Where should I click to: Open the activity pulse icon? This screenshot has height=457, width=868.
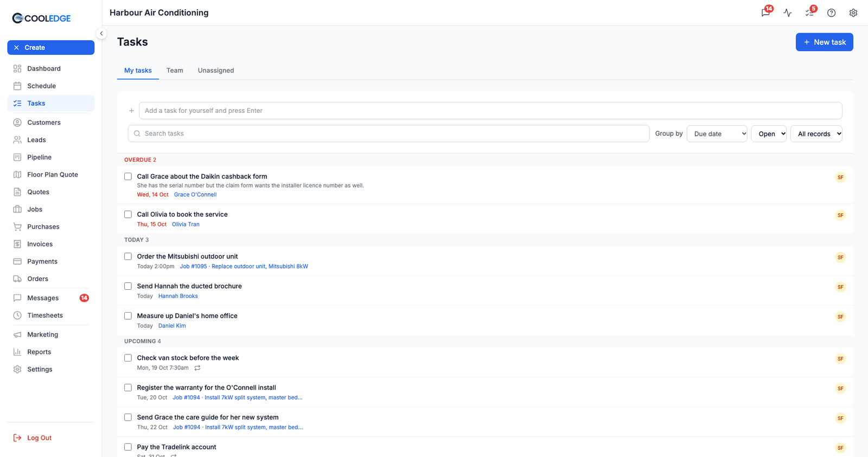point(788,12)
